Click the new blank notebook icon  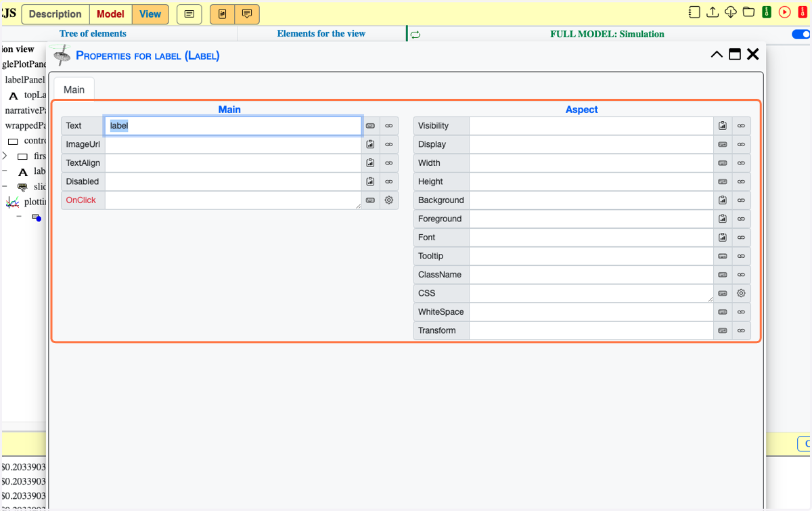click(x=694, y=12)
